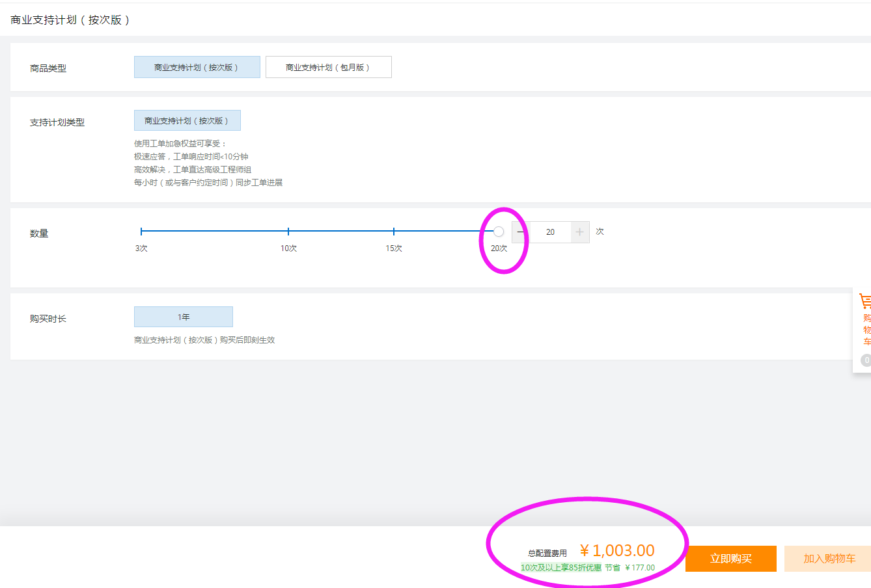871x588 pixels.
Task: Click the 10次及以上享85折优惠 discount tag
Action: 560,568
